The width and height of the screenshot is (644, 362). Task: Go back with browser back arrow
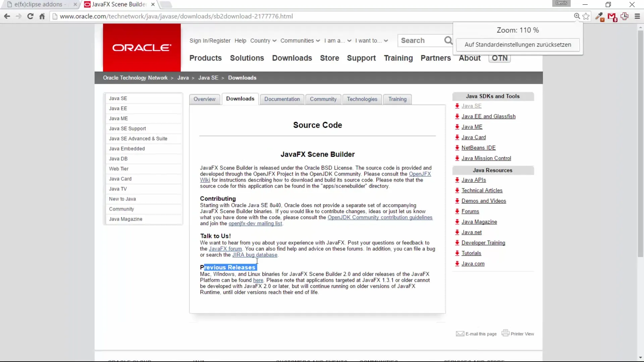[7, 16]
